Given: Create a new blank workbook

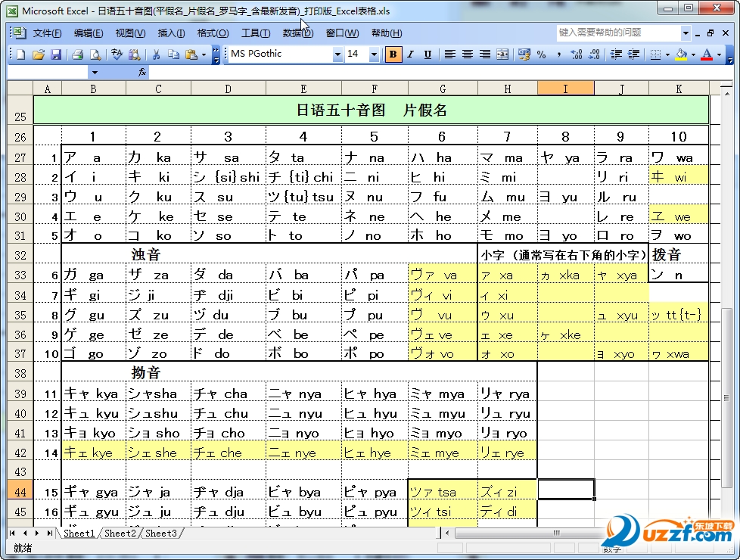Looking at the screenshot, I should (20, 54).
